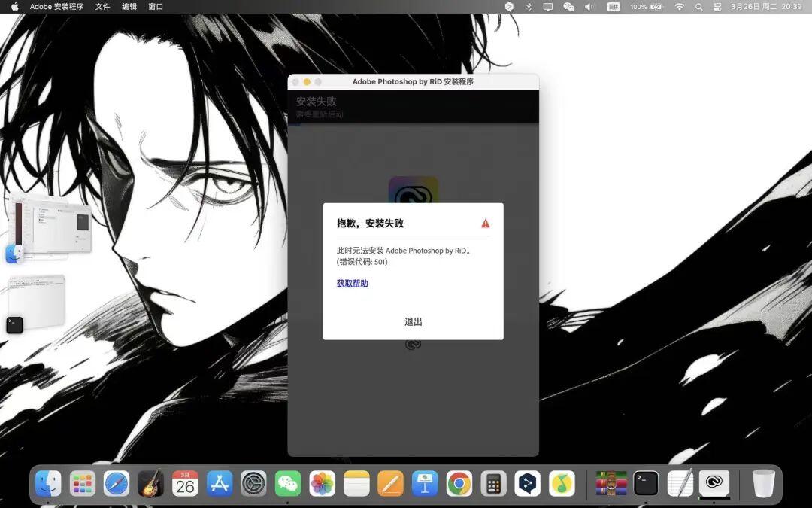Open the 获取帮助 help link
This screenshot has height=508, width=812.
click(352, 283)
